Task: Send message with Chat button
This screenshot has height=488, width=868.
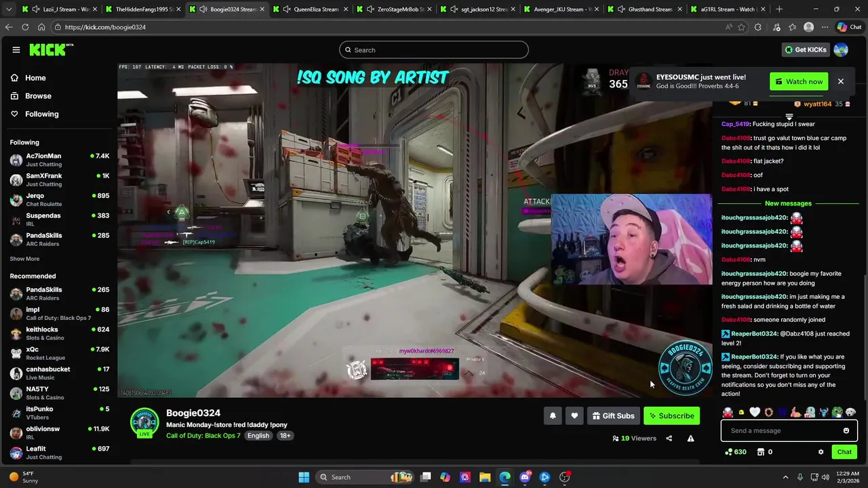Action: [x=844, y=452]
